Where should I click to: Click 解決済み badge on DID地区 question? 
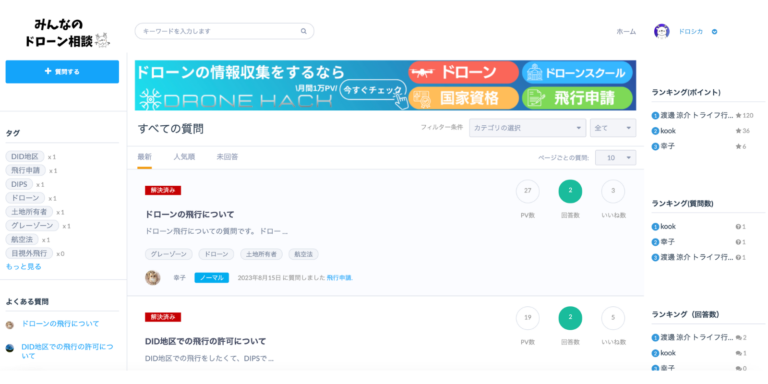point(163,317)
